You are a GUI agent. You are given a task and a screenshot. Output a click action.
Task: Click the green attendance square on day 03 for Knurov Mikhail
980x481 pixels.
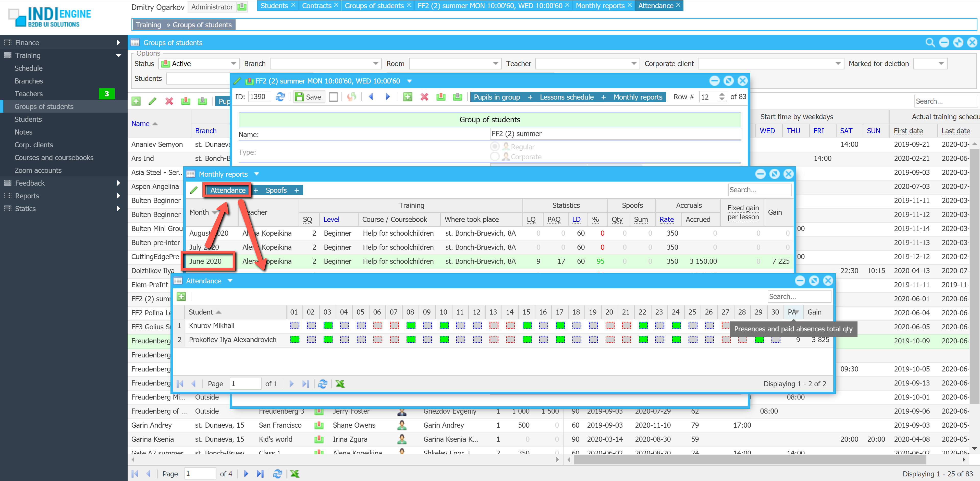[x=327, y=325]
